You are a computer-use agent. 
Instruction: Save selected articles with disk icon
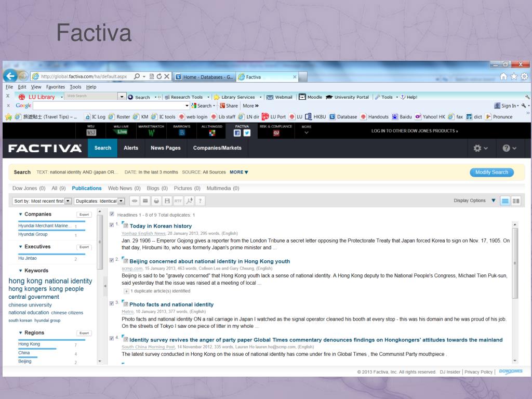click(167, 201)
